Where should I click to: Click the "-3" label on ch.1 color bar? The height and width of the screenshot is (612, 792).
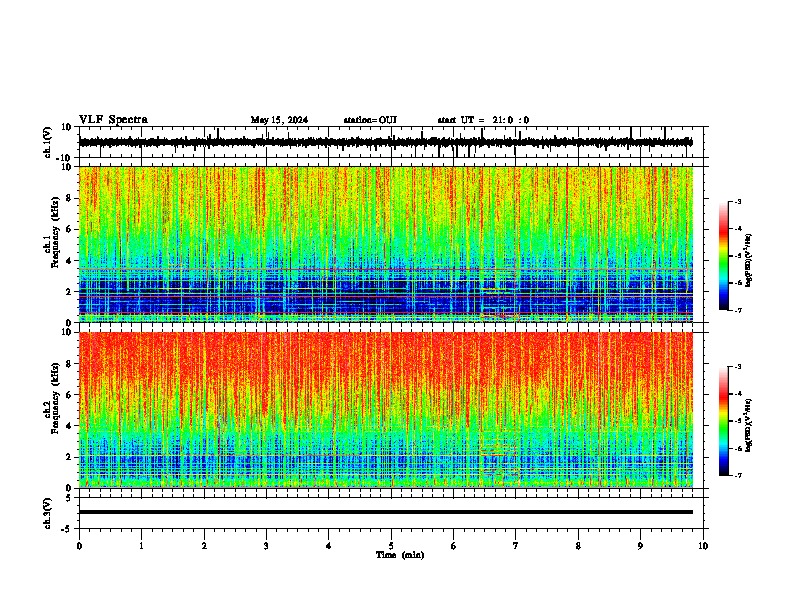pyautogui.click(x=737, y=201)
